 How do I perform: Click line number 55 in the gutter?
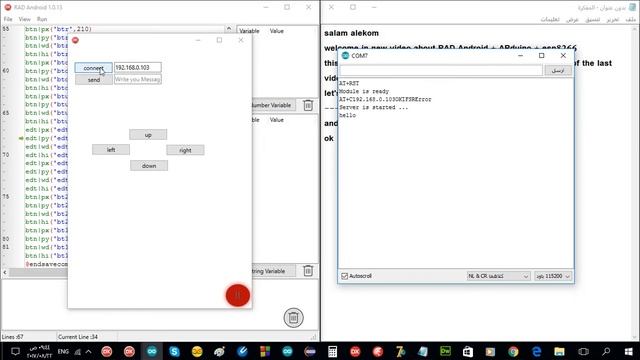pyautogui.click(x=6, y=29)
